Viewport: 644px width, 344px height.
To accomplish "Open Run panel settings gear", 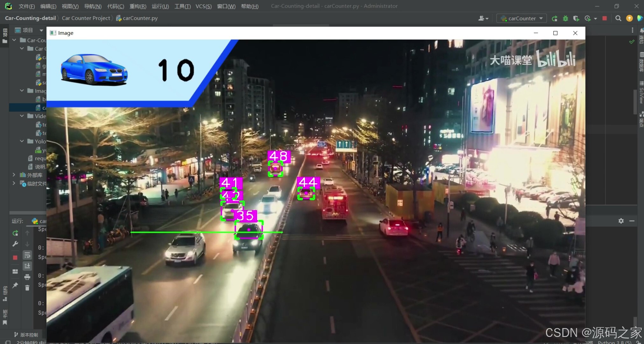I will [x=621, y=221].
